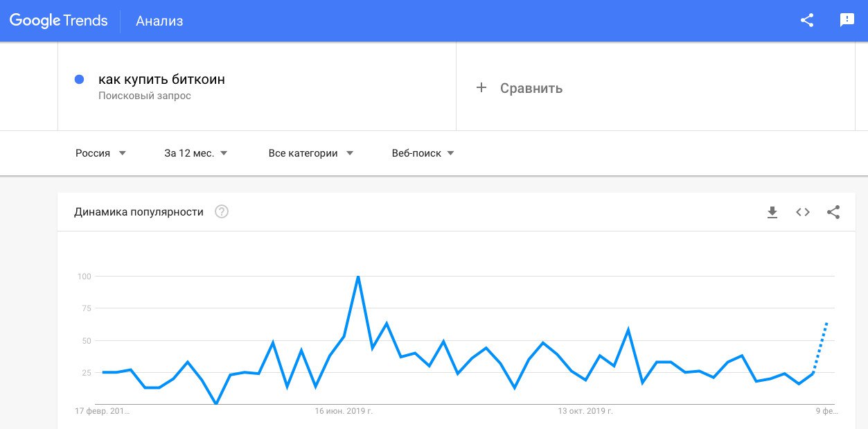Open the За 12 мес. time range dropdown
This screenshot has width=868, height=429.
click(196, 153)
